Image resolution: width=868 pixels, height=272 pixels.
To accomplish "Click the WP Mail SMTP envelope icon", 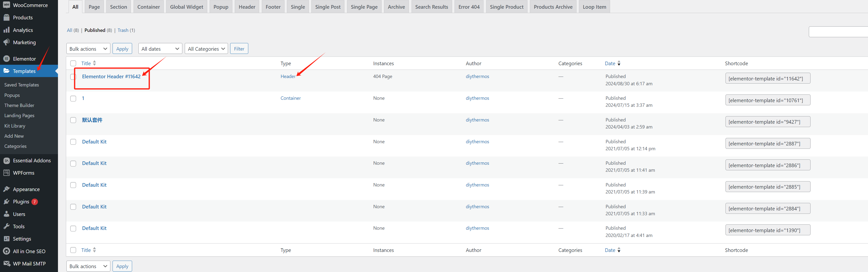I will point(7,263).
